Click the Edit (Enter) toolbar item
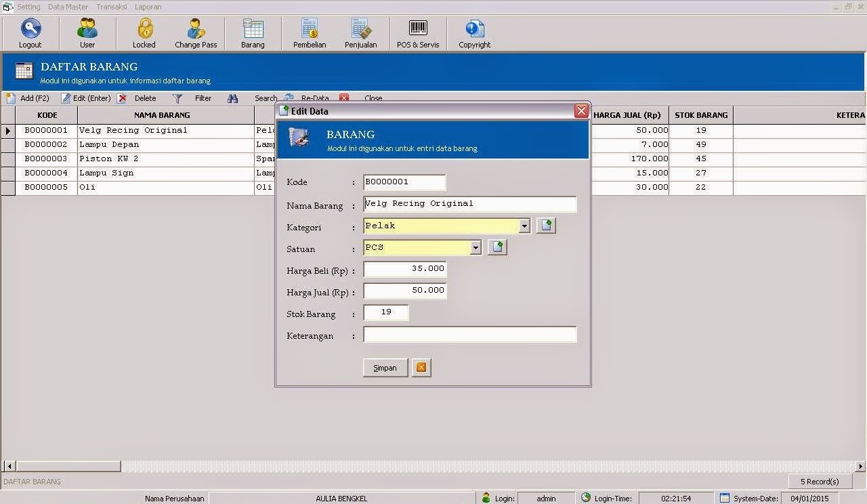Screen dimensions: 867x504 coord(85,98)
